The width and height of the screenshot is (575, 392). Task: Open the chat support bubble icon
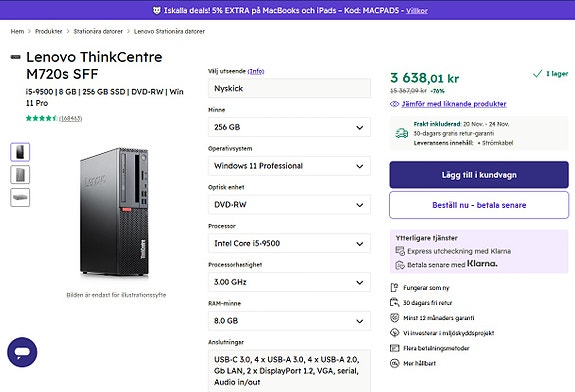click(x=22, y=352)
